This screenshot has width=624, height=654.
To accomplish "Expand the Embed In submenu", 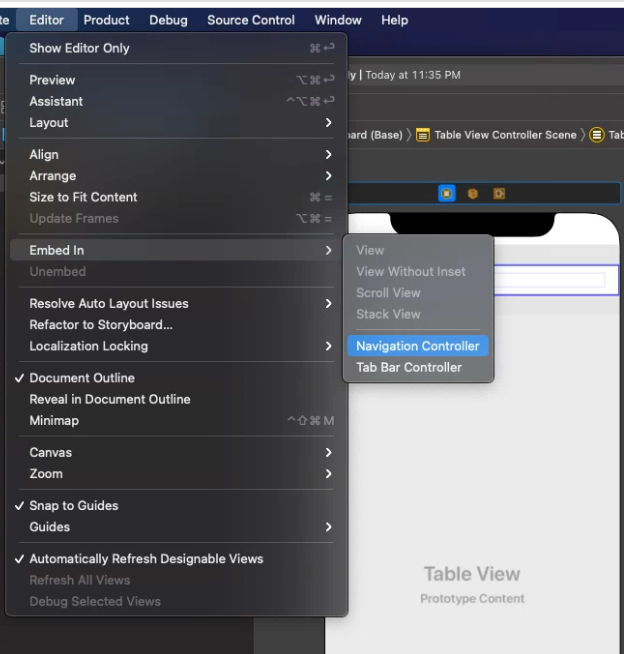I will point(174,250).
